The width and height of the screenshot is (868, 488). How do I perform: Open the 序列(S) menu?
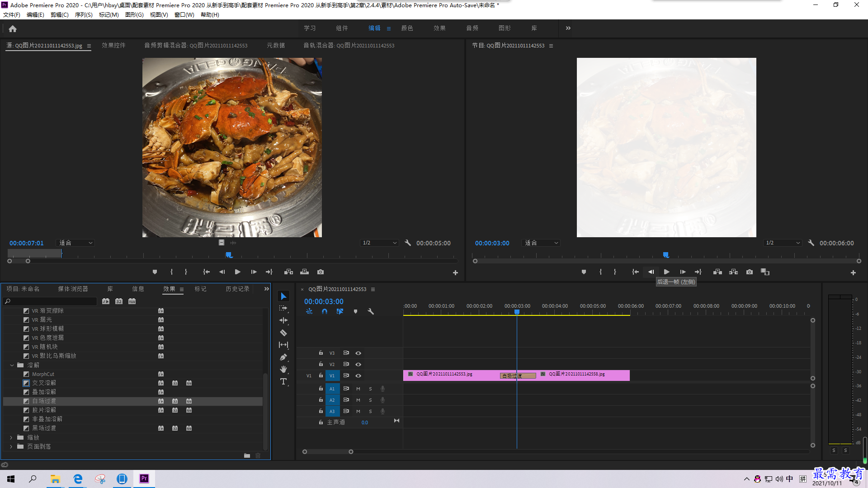pos(84,15)
